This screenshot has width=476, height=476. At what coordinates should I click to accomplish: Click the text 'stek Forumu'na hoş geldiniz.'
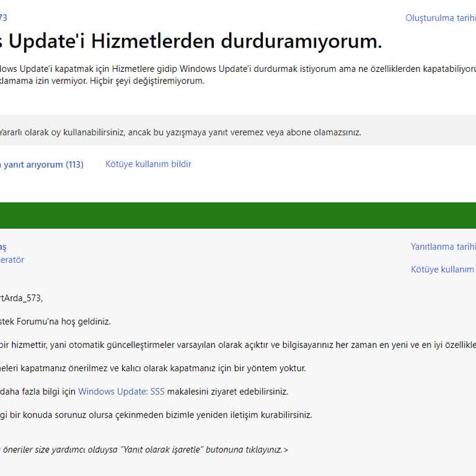coord(55,322)
